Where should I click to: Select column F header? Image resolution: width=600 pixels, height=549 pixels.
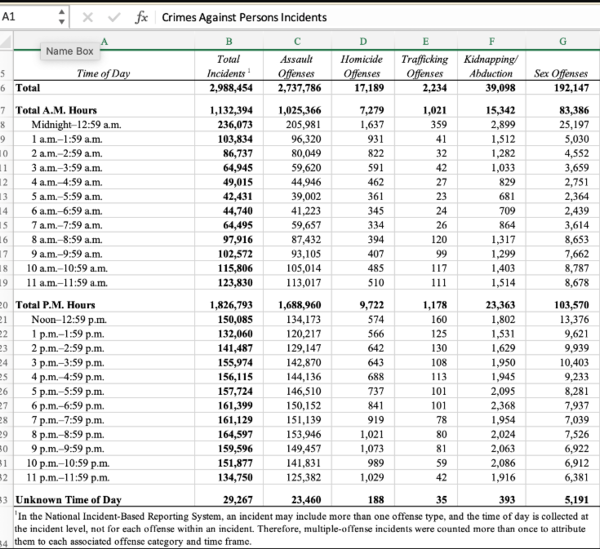491,40
